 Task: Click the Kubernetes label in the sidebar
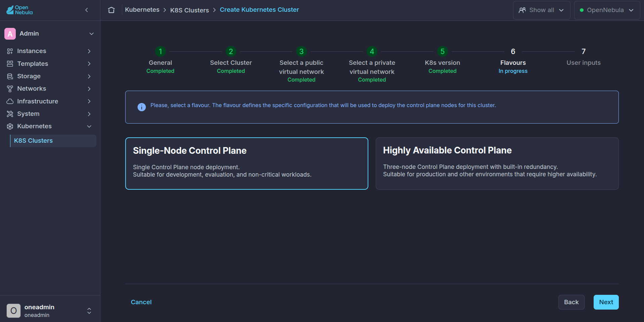[x=34, y=126]
